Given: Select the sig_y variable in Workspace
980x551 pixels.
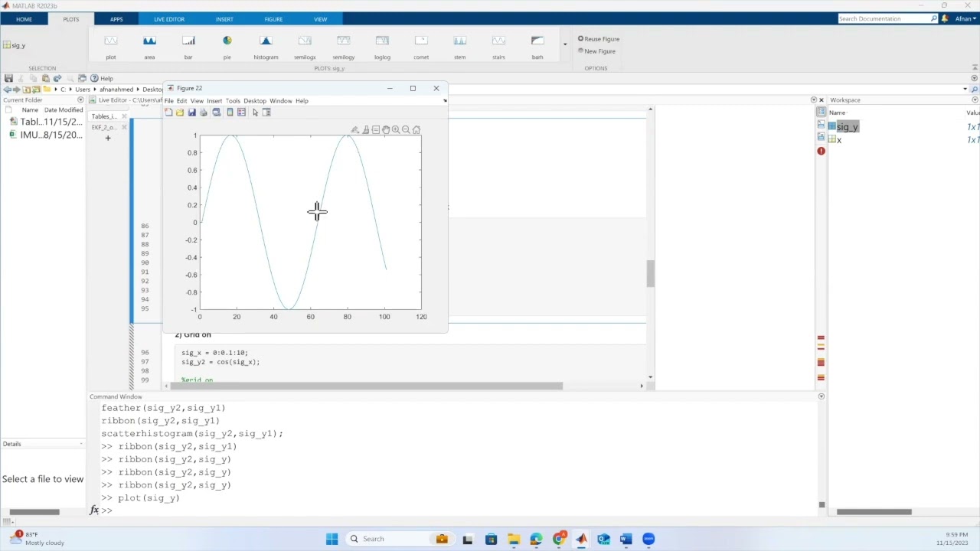Looking at the screenshot, I should coord(848,127).
